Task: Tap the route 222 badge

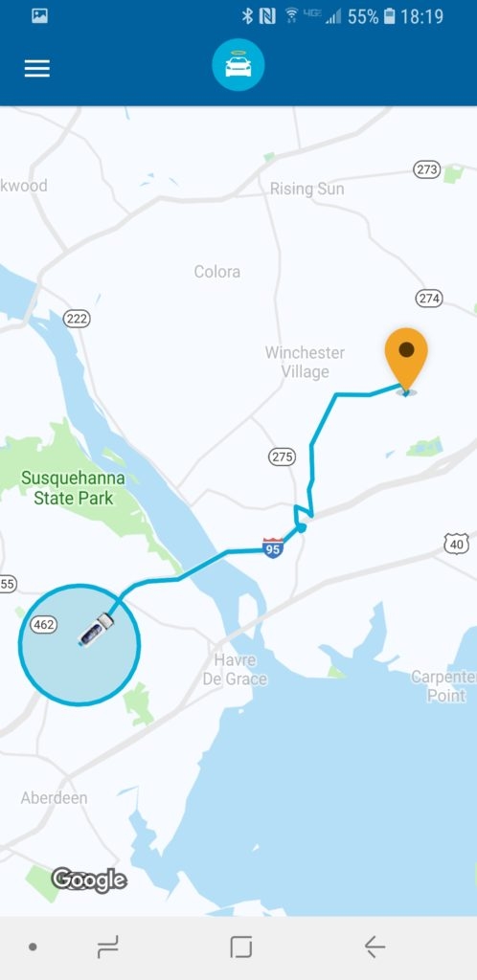Action: tap(77, 319)
